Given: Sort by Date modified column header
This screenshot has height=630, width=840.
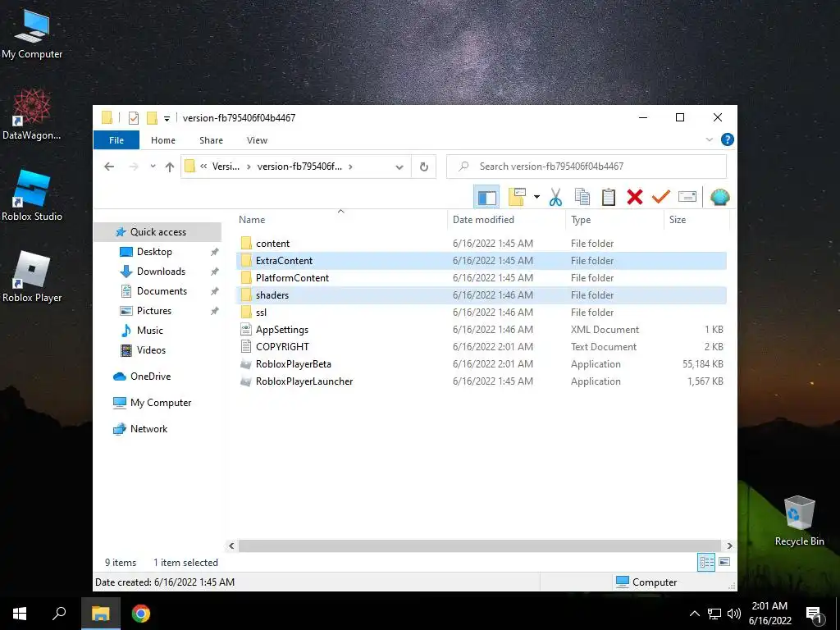Looking at the screenshot, I should pyautogui.click(x=506, y=220).
